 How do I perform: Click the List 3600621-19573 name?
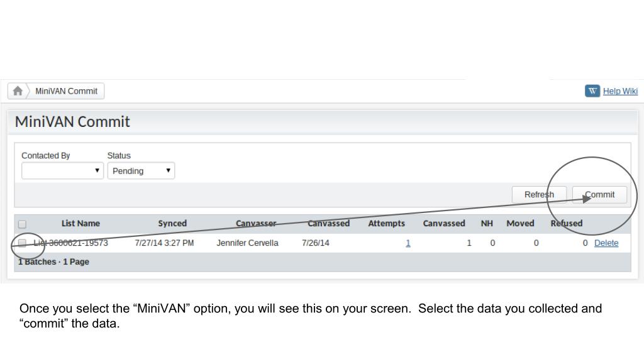pos(70,243)
